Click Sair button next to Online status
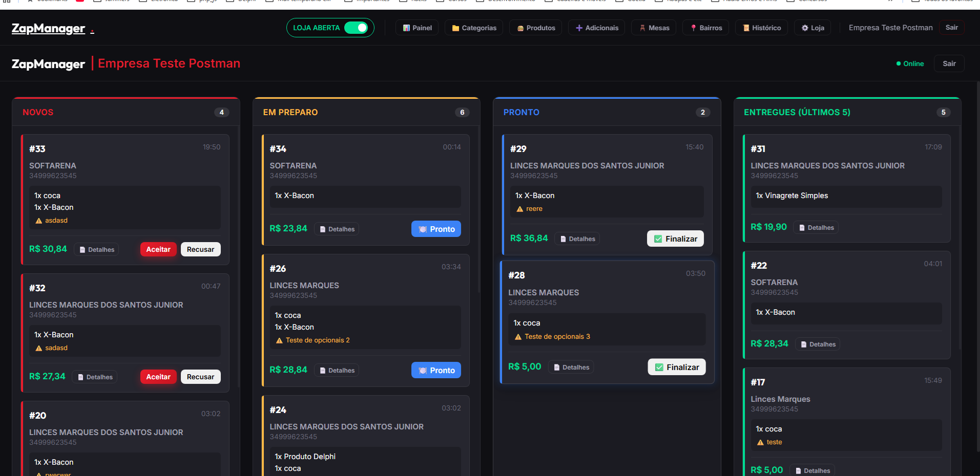 [949, 63]
